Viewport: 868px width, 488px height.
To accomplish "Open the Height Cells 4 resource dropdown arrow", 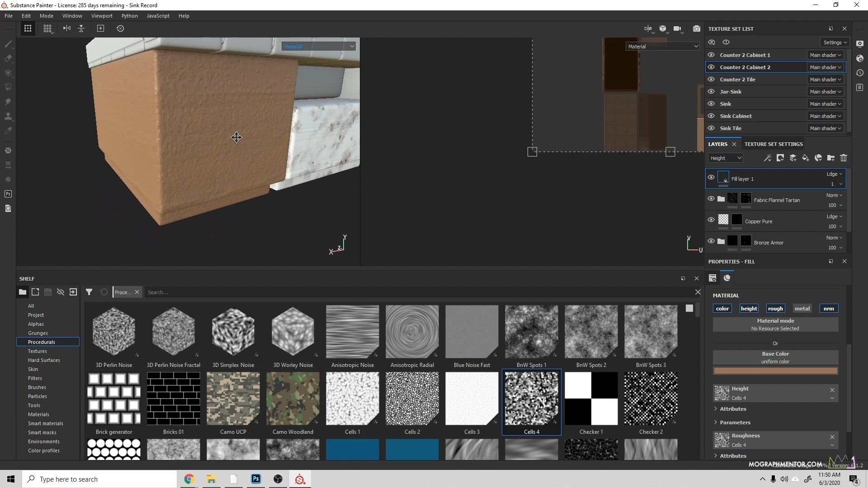I will pyautogui.click(x=832, y=398).
